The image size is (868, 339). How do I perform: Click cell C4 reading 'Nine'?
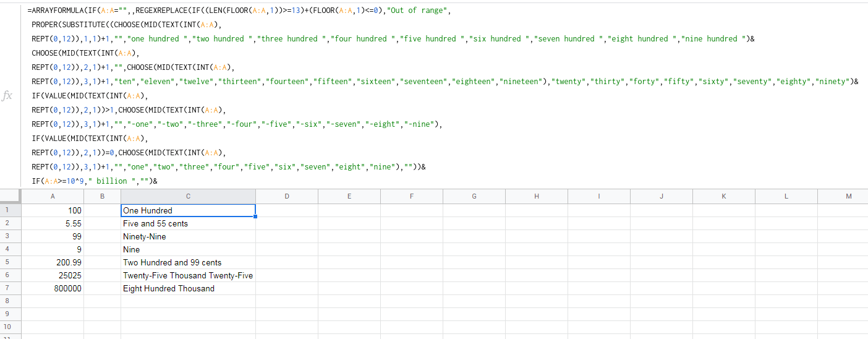click(x=188, y=249)
